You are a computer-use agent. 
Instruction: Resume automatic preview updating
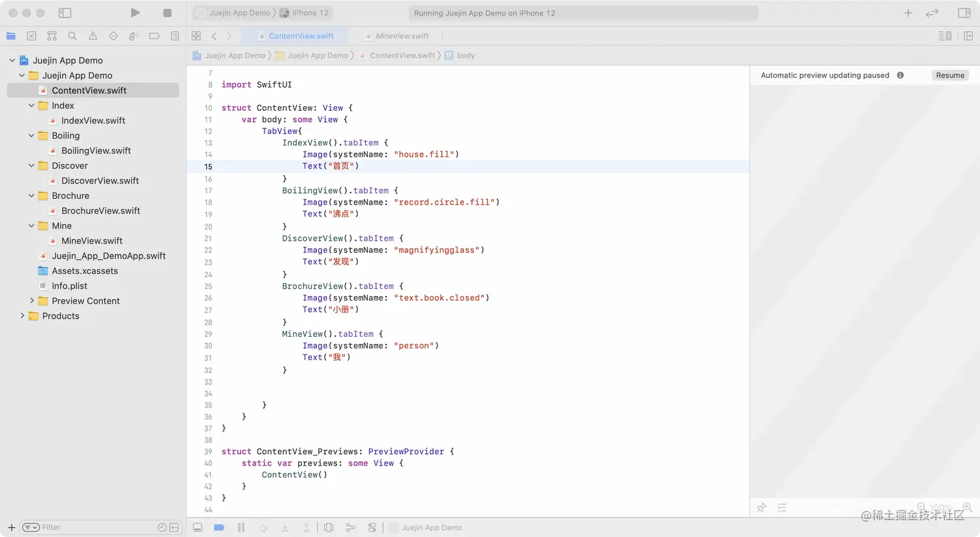coord(950,75)
